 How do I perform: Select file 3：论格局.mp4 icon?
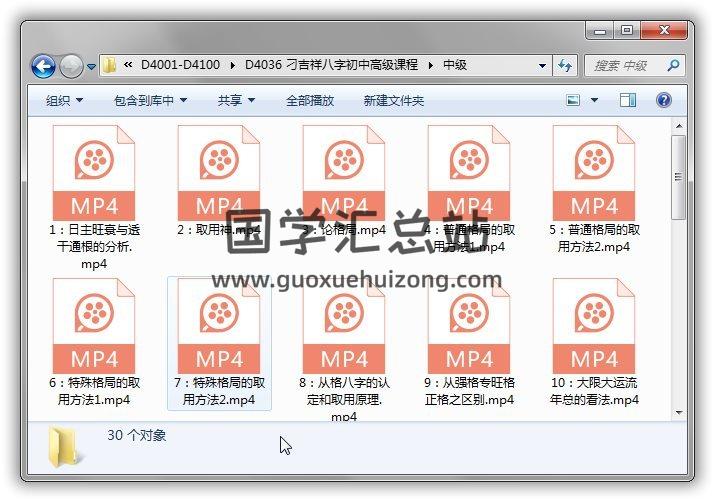coord(344,173)
